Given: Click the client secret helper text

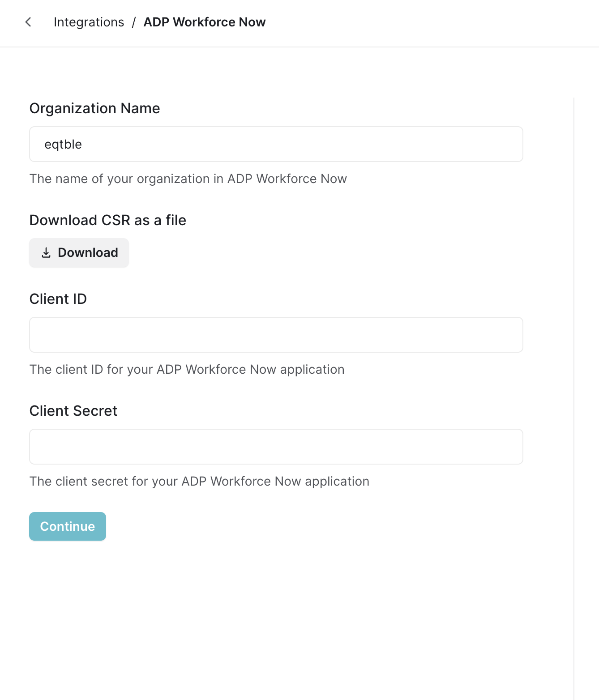Looking at the screenshot, I should 199,481.
